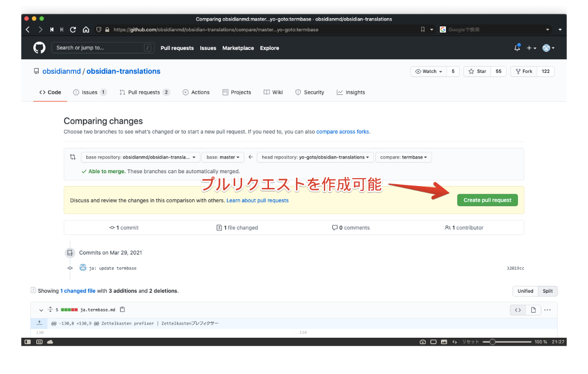Fork the repository with the Fork button

[523, 71]
